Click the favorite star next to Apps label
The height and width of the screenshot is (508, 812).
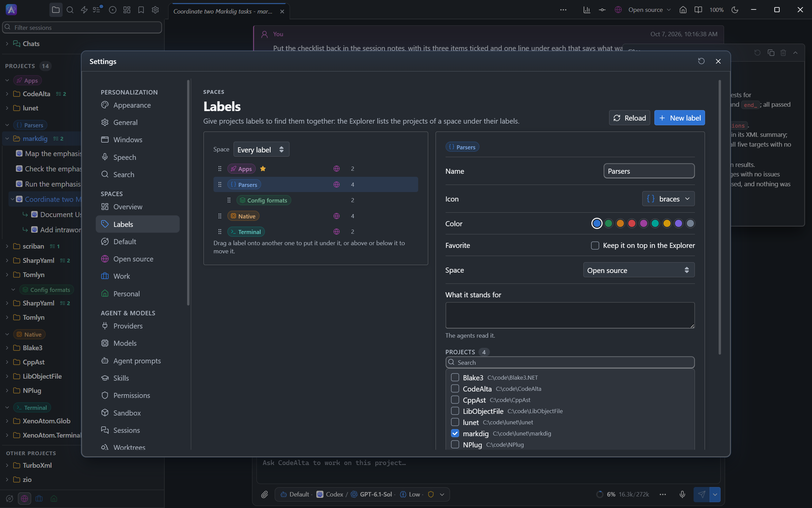tap(263, 169)
